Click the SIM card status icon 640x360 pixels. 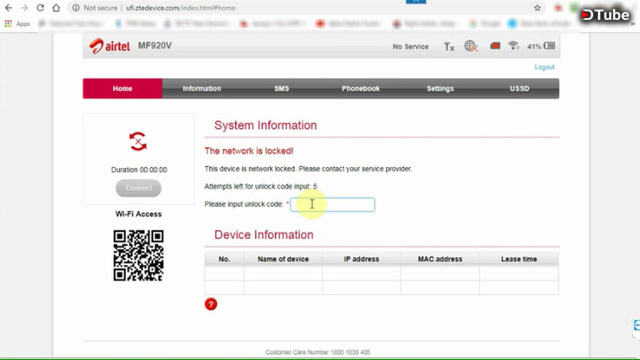495,46
